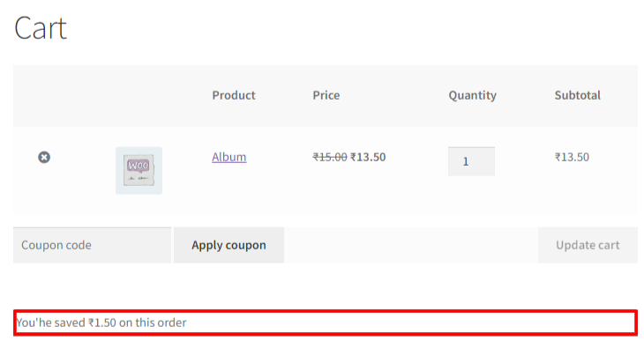Click blank space between Apply coupon and Update cart
644x348 pixels.
tap(411, 245)
